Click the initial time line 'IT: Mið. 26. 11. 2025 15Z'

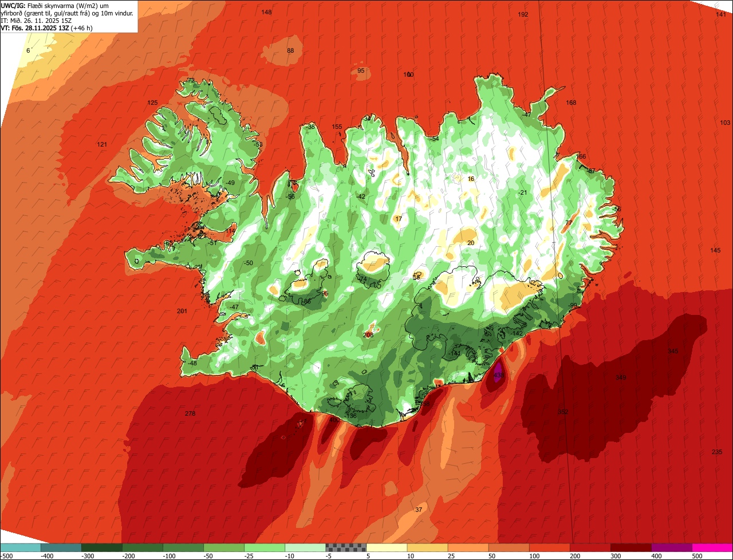(x=36, y=20)
